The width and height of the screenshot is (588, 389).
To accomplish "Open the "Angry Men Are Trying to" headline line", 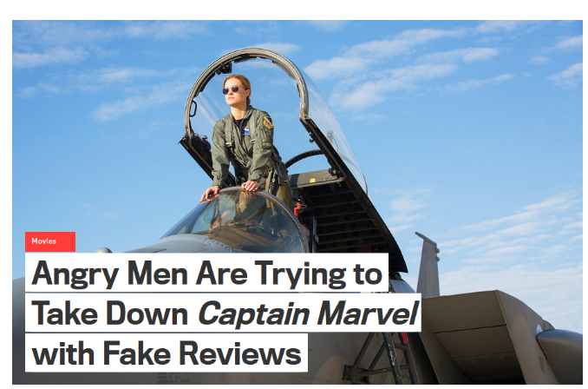I will pyautogui.click(x=206, y=273).
